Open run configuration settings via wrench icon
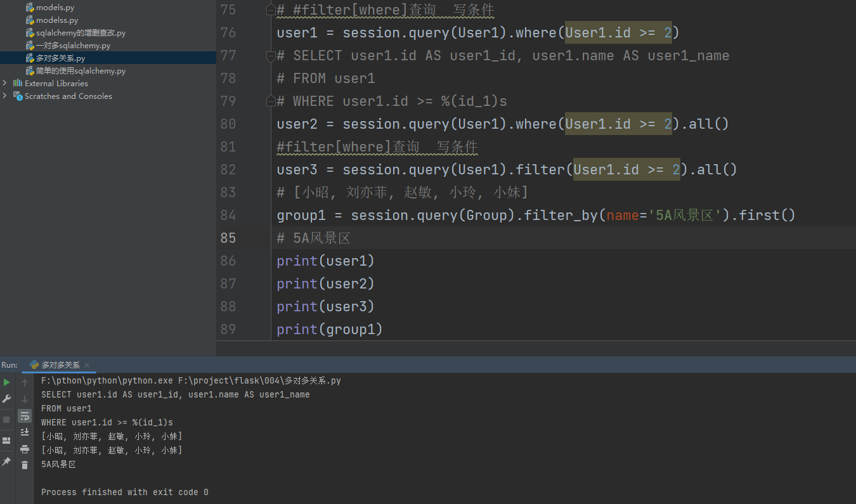The image size is (856, 504). click(7, 399)
